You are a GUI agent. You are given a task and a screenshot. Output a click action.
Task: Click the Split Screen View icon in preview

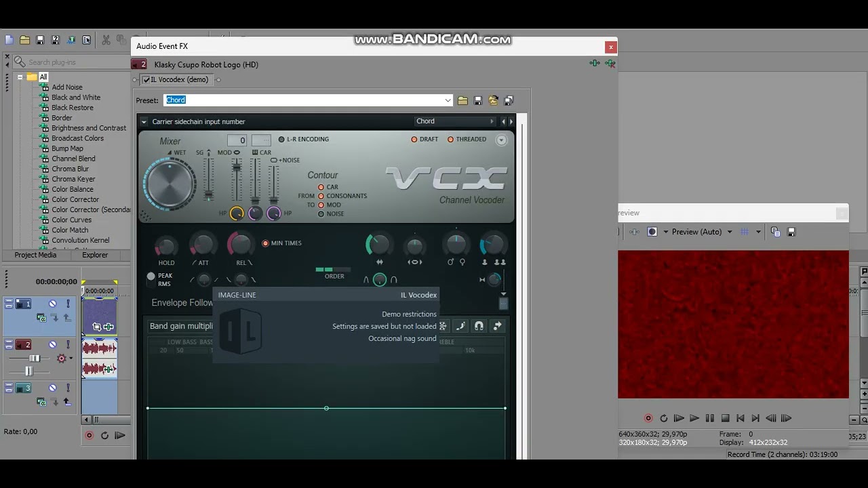(x=652, y=232)
